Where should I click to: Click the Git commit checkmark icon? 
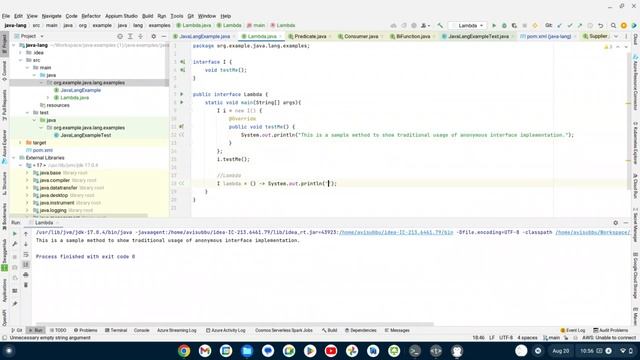click(x=570, y=25)
